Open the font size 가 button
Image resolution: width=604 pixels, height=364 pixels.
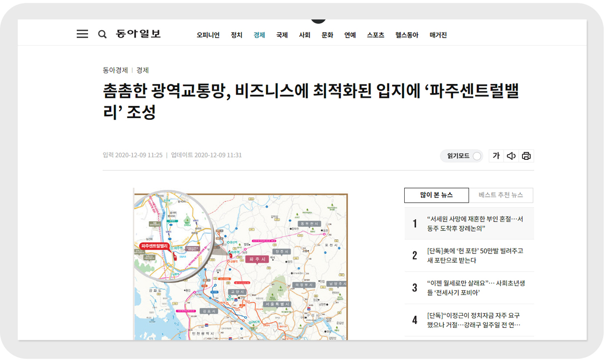point(496,156)
